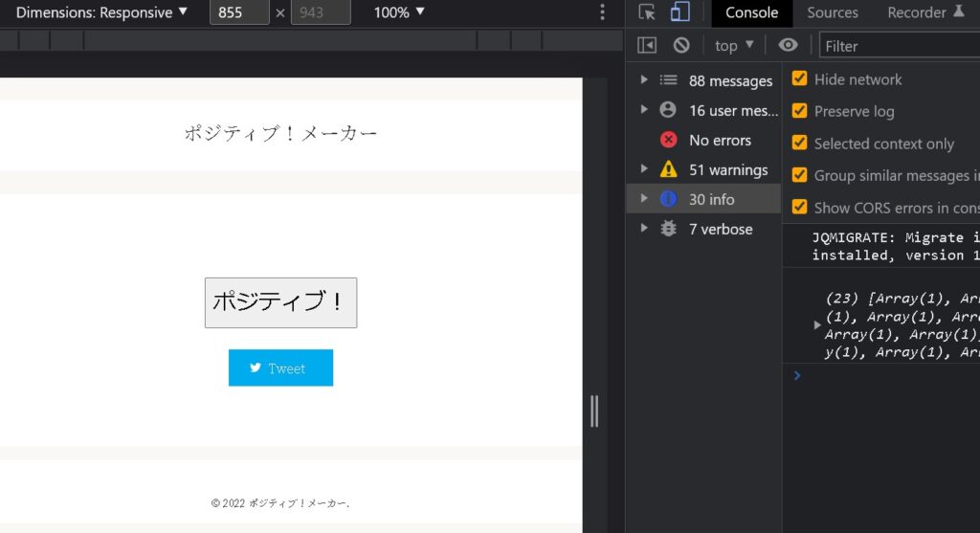The width and height of the screenshot is (980, 533).
Task: Select the 51 warnings filter
Action: pos(727,169)
